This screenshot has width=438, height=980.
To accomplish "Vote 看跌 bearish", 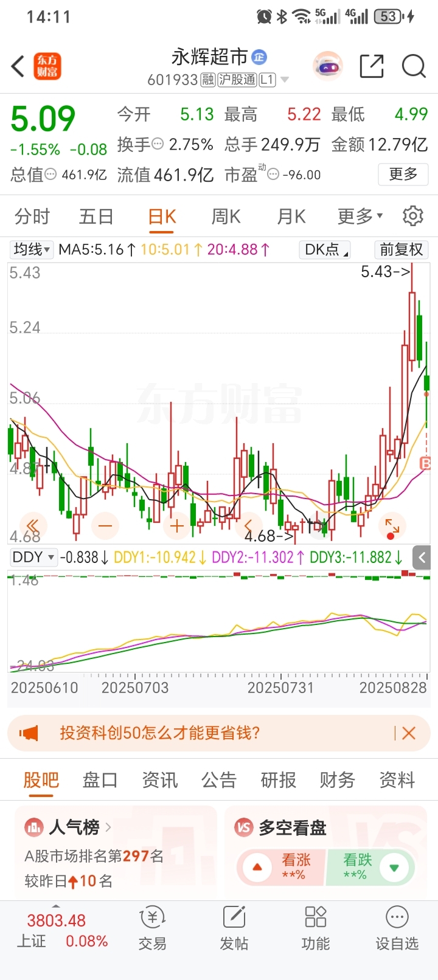I will pyautogui.click(x=371, y=867).
